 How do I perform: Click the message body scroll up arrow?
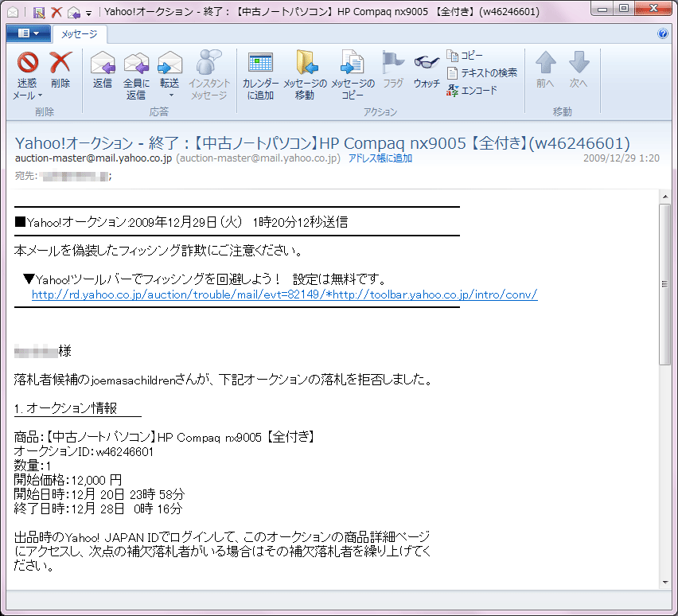[665, 197]
